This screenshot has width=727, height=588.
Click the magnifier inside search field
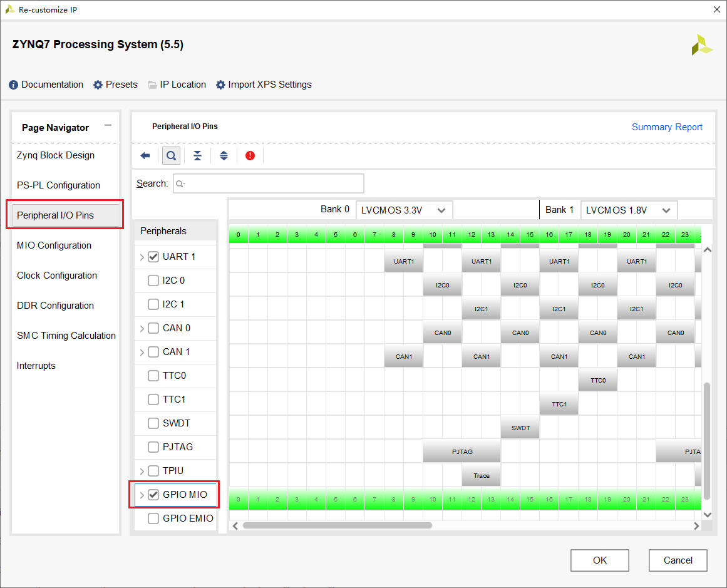pos(180,183)
